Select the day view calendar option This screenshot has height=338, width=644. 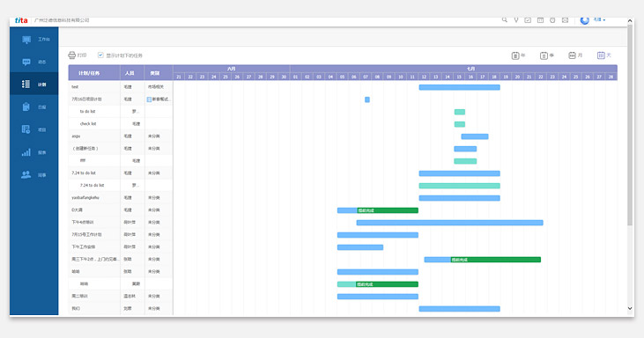pyautogui.click(x=604, y=55)
